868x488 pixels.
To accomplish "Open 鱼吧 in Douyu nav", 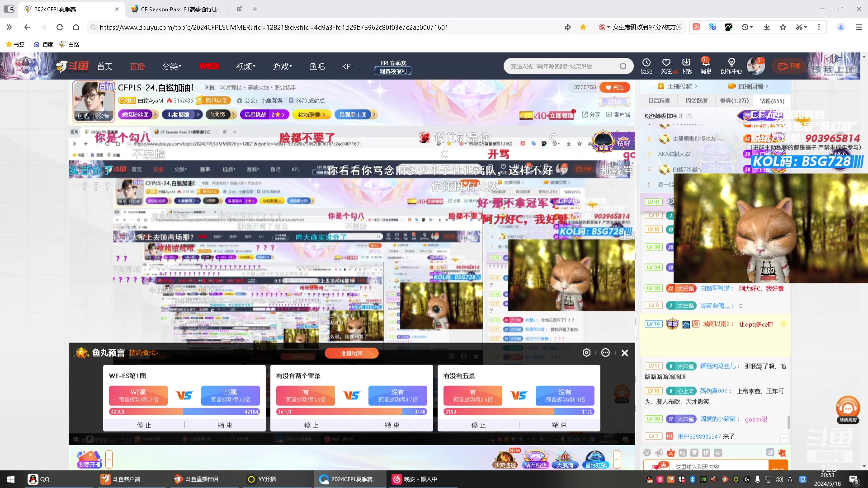I will (x=317, y=66).
